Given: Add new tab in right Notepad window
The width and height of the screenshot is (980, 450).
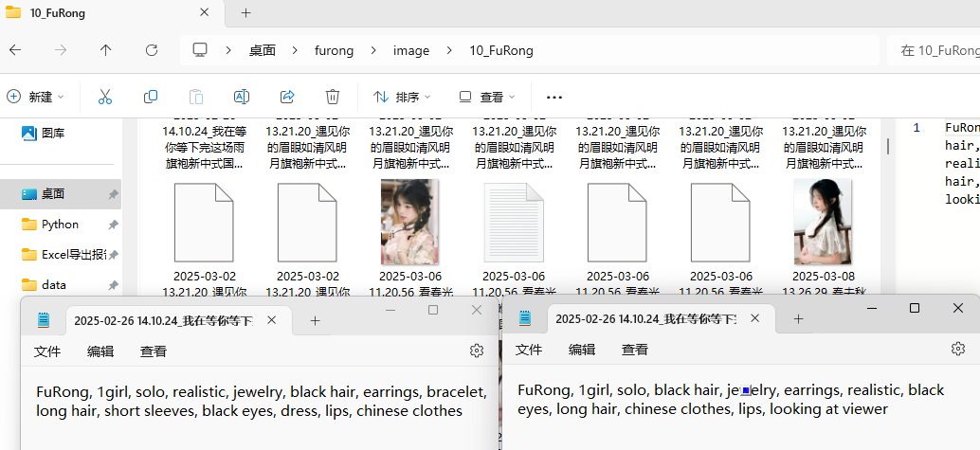Looking at the screenshot, I should [x=798, y=318].
